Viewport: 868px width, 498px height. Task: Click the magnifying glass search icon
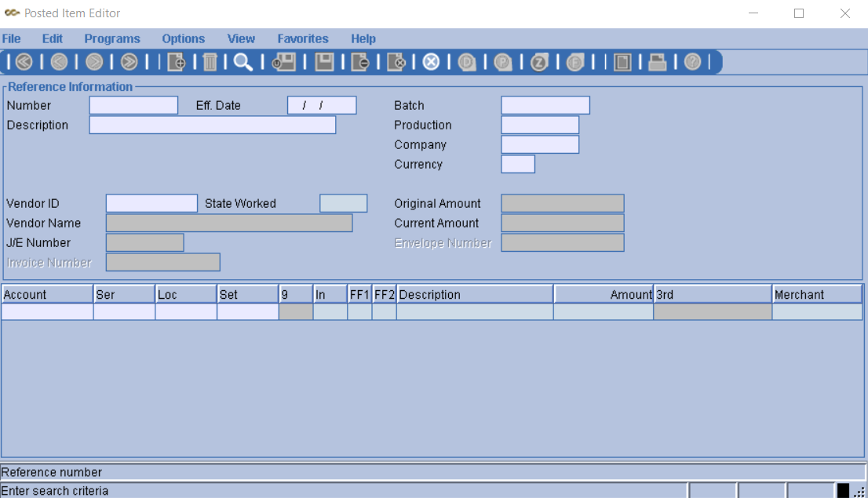pos(243,62)
